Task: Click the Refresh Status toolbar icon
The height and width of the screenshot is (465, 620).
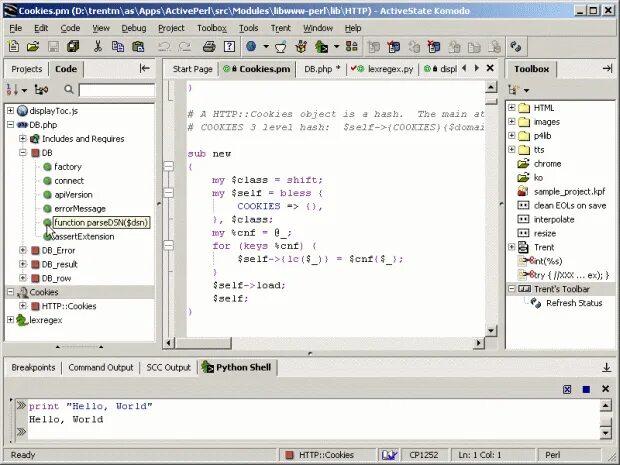Action: click(x=516, y=47)
